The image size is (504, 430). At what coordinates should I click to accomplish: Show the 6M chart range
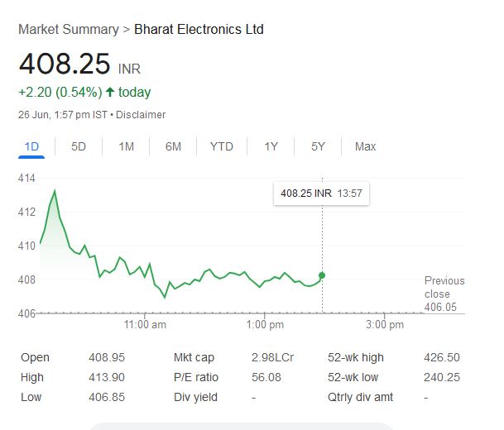click(173, 146)
